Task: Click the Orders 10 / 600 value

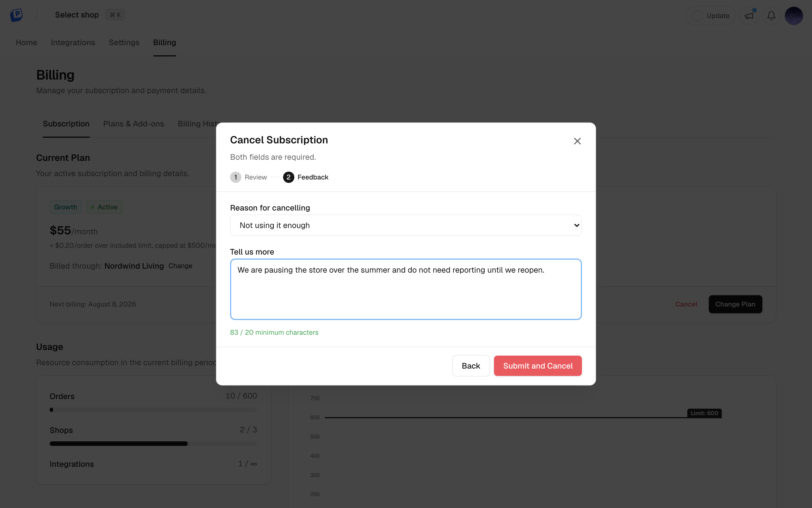Action: click(241, 396)
